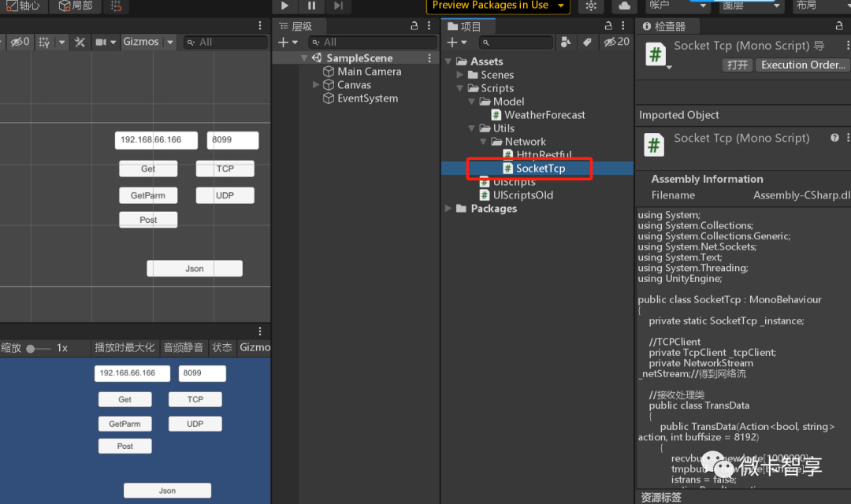
Task: Collapse the Network folder in the Project tree
Action: click(x=483, y=141)
